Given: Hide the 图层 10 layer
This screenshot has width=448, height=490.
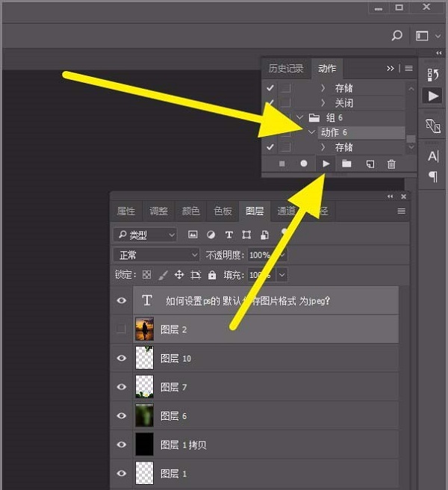Looking at the screenshot, I should click(122, 358).
